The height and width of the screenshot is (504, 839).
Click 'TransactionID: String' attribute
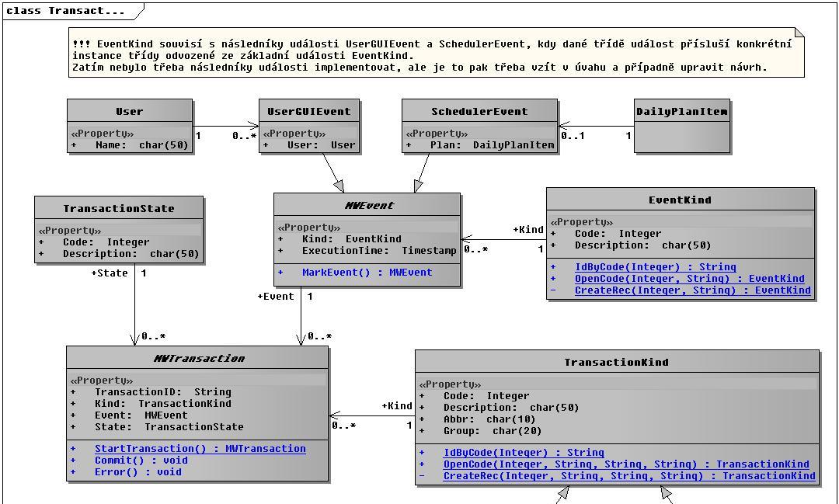point(151,391)
